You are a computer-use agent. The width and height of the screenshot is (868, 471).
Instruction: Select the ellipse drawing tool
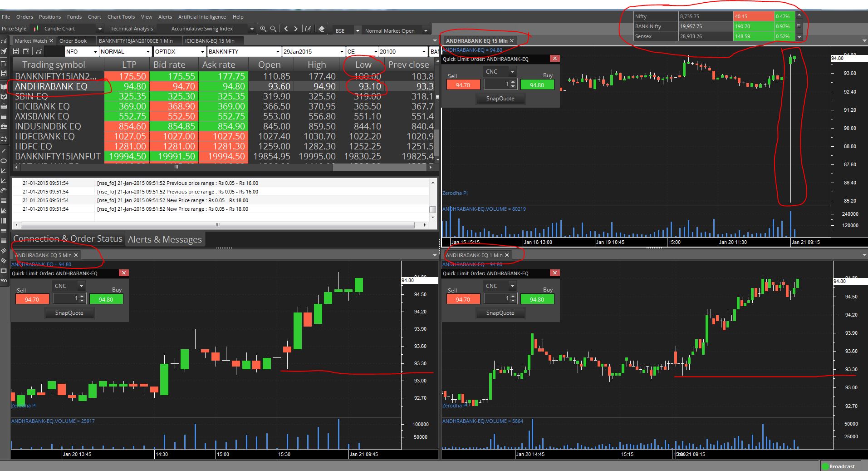tap(4, 161)
